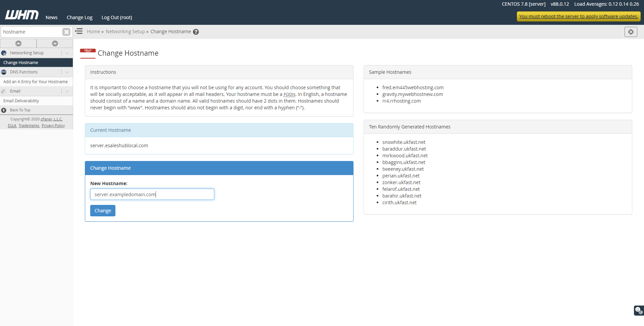
Task: Open the Privacy Policy link
Action: pyautogui.click(x=53, y=125)
